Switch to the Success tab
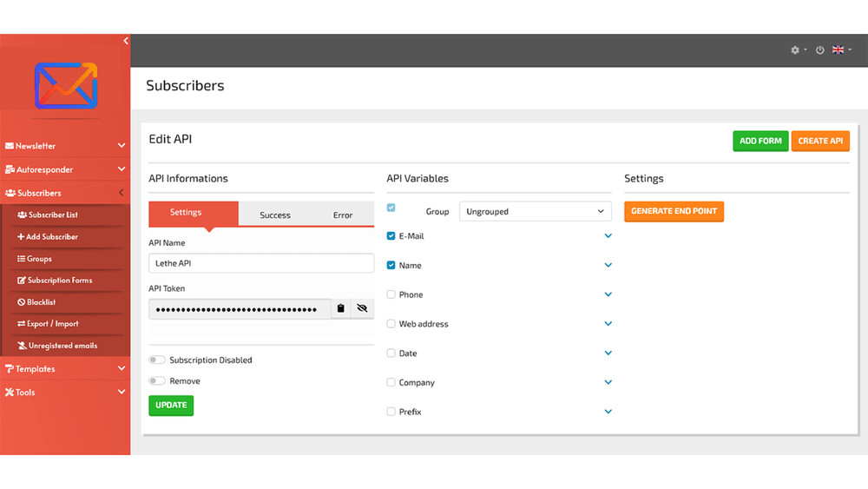Viewport: 868px width, 489px height. [275, 215]
